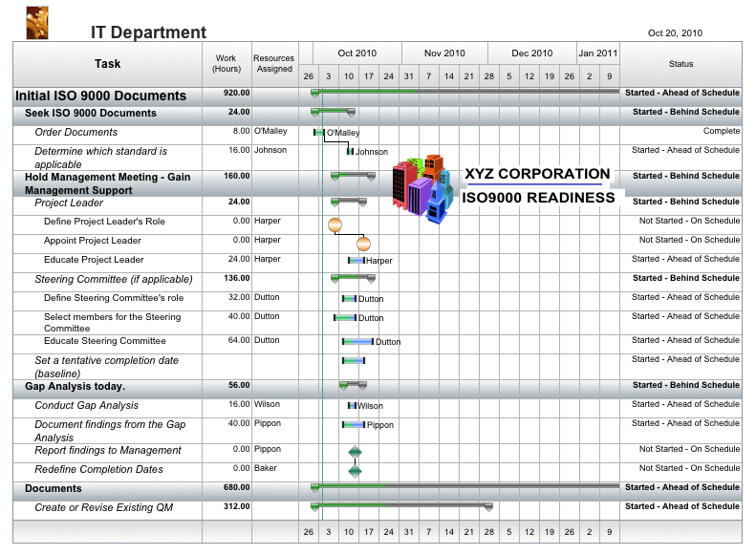Screen dimensions: 756x555
Task: Select the Order Documents Gantt bar
Action: (318, 133)
